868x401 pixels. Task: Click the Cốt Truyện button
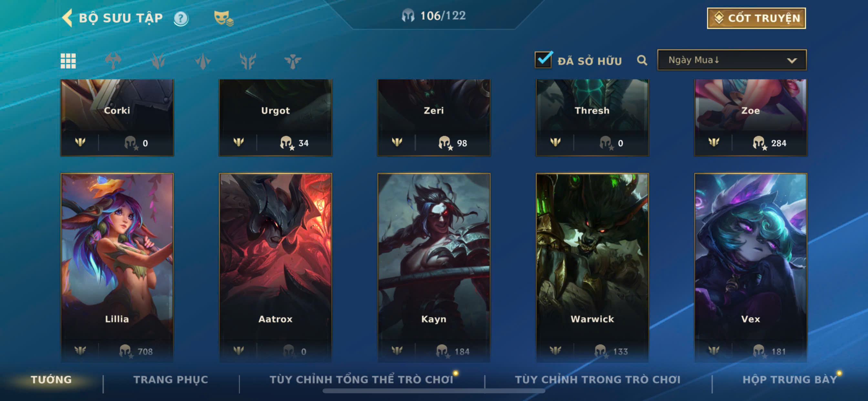click(x=756, y=18)
